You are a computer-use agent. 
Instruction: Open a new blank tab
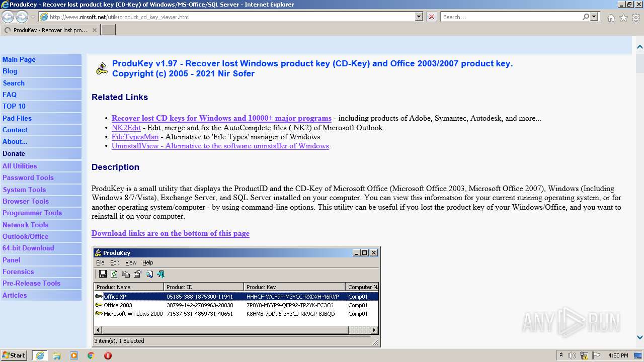pos(108,30)
